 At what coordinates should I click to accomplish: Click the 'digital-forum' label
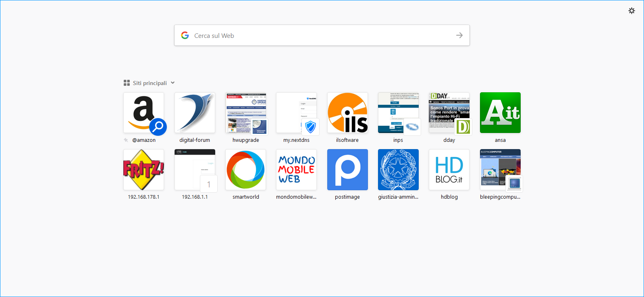pyautogui.click(x=195, y=140)
